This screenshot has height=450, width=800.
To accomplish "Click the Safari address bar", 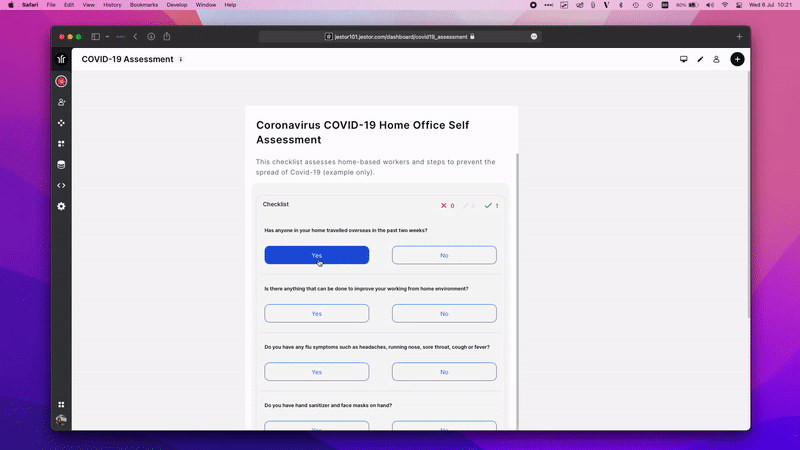I will point(400,37).
